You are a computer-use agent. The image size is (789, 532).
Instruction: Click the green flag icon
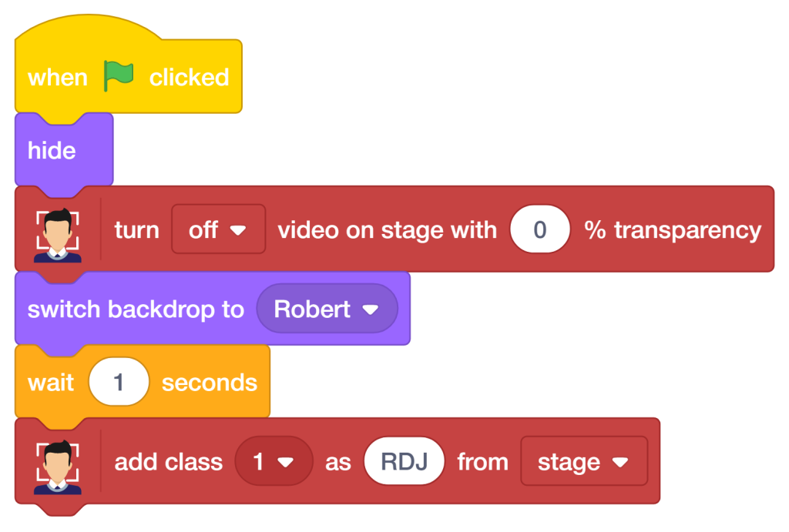(118, 76)
